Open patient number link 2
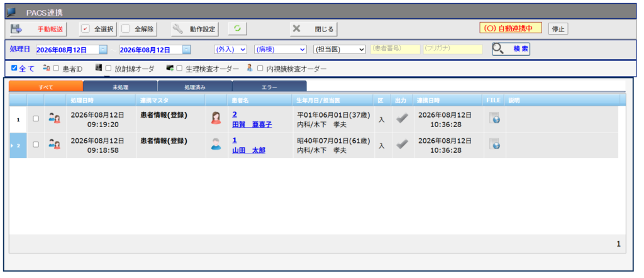This screenshot has height=278, width=644. [x=235, y=114]
